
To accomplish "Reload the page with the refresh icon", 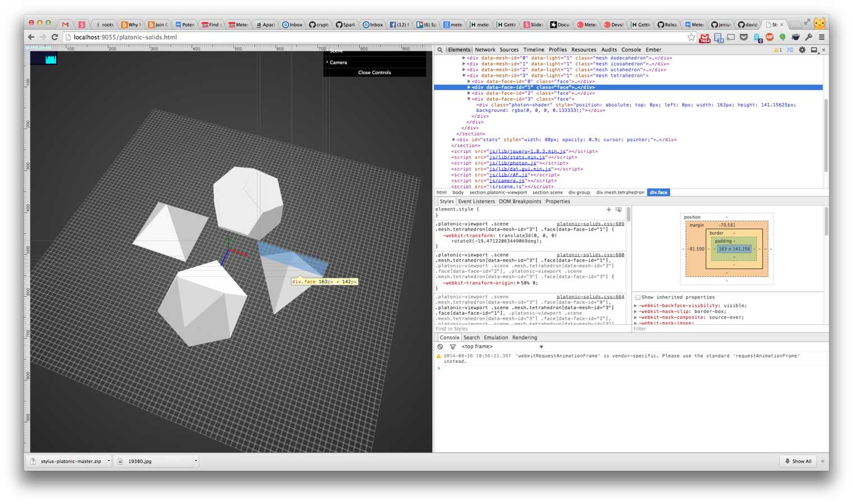I will tap(54, 37).
